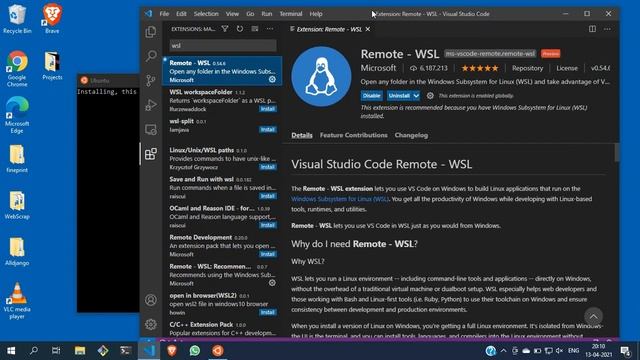The image size is (640, 360).
Task: Open the License link
Action: coord(567,68)
